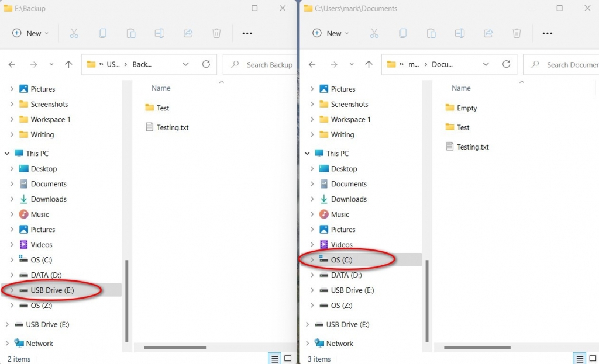Click the Up arrow in the Backup window
The height and width of the screenshot is (364, 599).
[68, 64]
